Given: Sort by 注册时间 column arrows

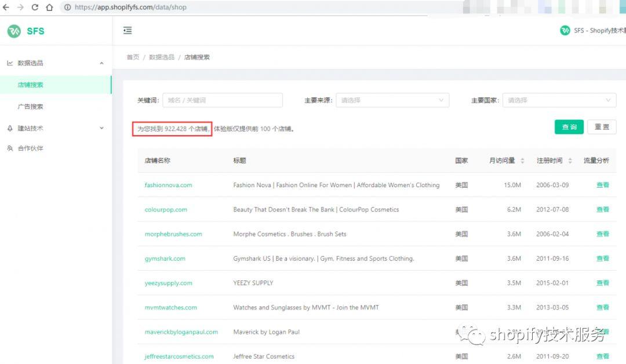Looking at the screenshot, I should click(x=570, y=161).
